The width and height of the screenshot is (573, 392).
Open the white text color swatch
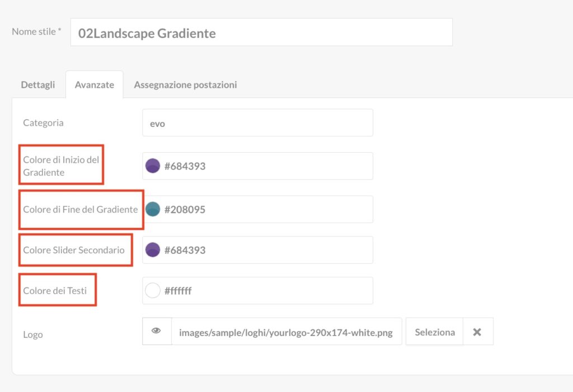point(153,290)
